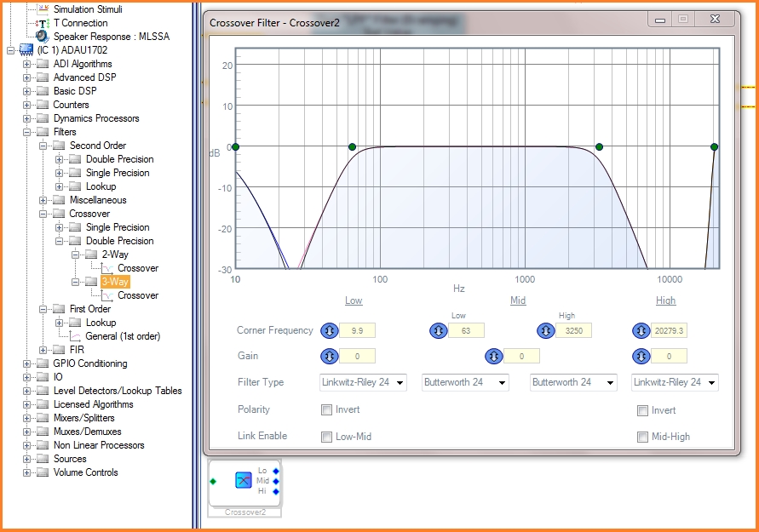
Task: Click the Speaker Response MLSSA icon
Action: pos(43,37)
